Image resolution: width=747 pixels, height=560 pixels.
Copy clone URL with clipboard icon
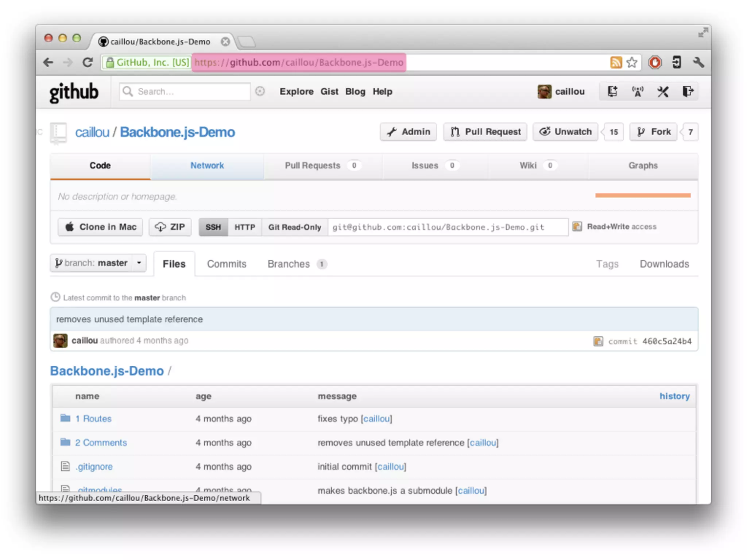coord(577,226)
